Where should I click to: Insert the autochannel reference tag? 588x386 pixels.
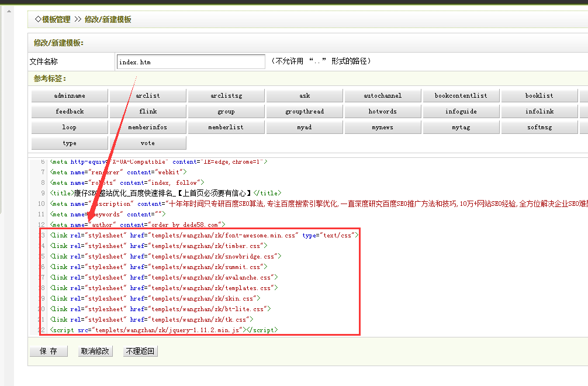[x=383, y=96]
